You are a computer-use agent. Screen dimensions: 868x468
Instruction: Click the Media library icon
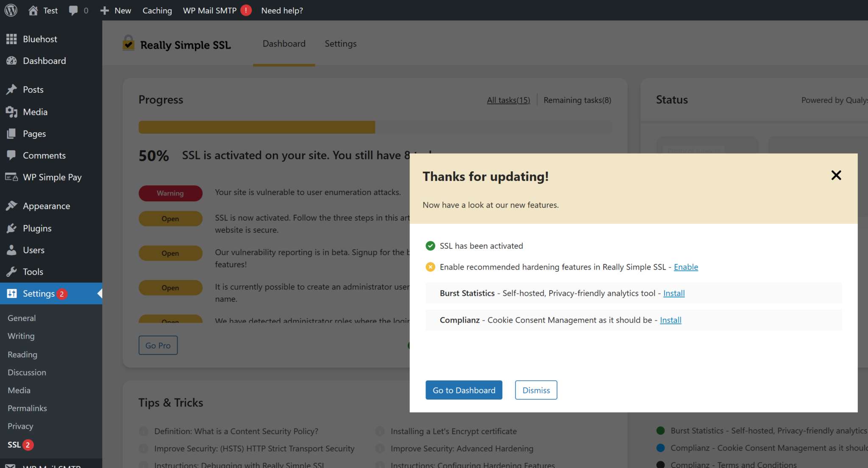11,112
